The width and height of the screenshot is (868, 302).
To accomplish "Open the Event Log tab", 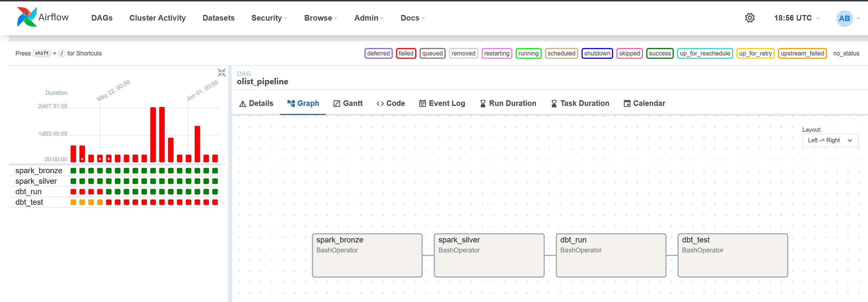I will point(442,104).
